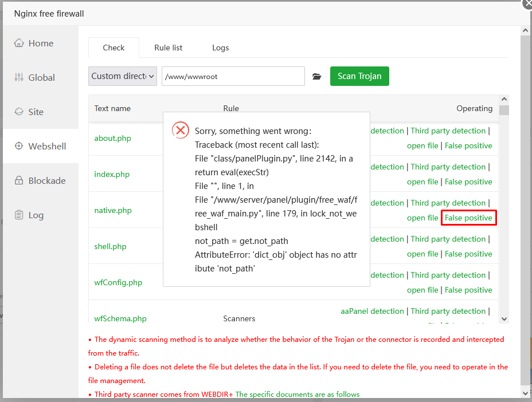Screen dimensions: 532x402
Task: Click the shell.php file name
Action: point(110,247)
